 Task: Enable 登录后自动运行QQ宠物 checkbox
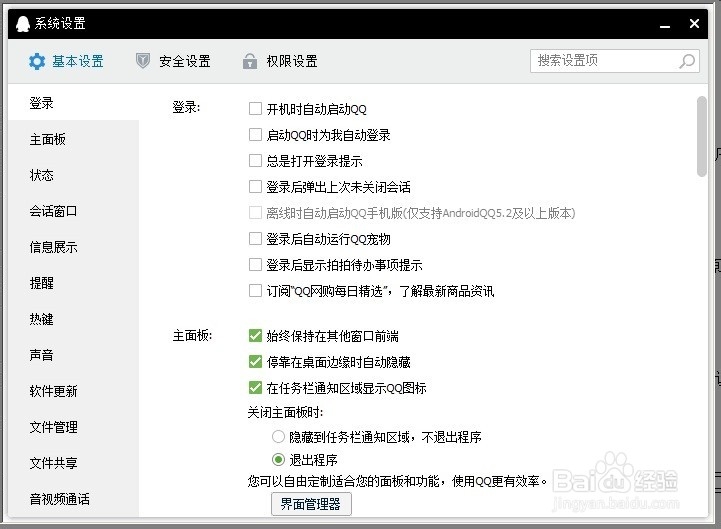[255, 238]
